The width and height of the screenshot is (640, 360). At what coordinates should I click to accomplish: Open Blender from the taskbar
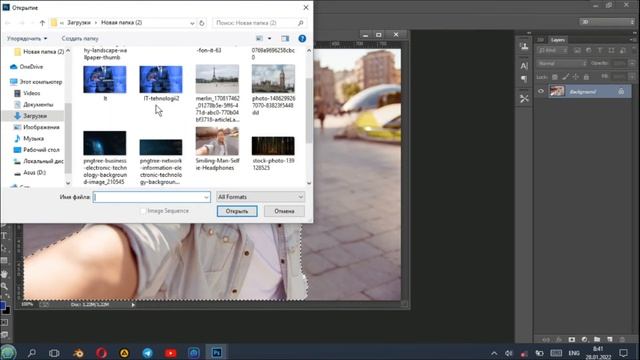pos(78,353)
